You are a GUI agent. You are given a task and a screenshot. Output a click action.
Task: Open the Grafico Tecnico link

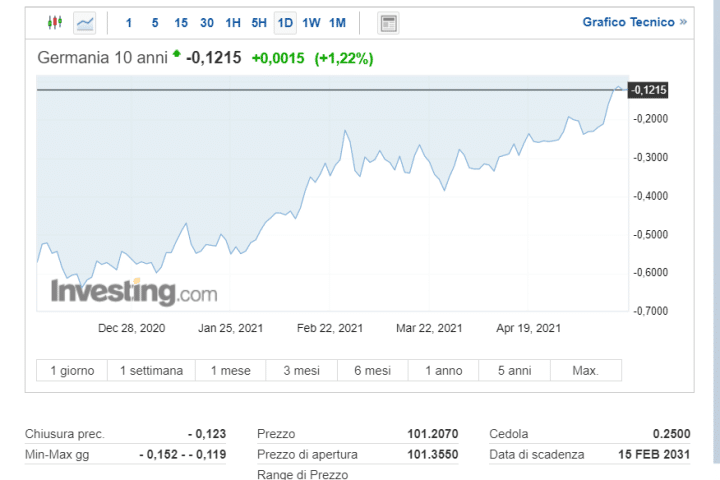(628, 22)
